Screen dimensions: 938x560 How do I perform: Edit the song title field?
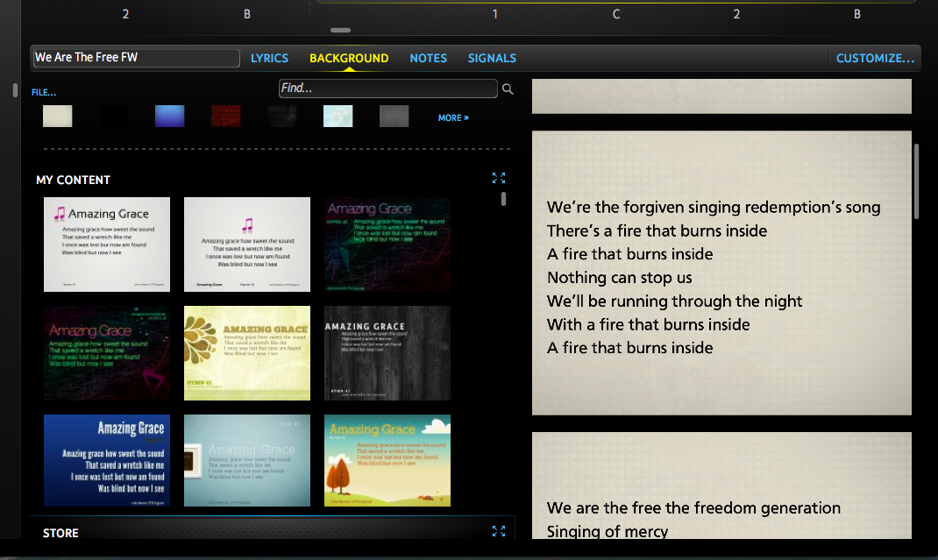click(x=137, y=58)
